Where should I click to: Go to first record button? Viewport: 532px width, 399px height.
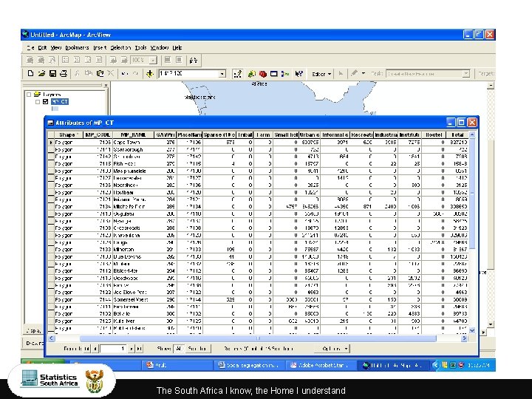tap(87, 349)
